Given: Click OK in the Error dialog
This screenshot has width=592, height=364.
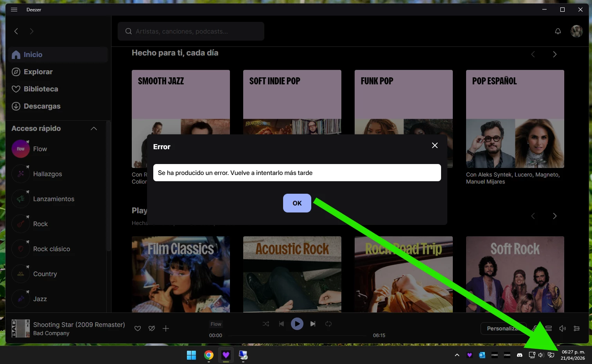Looking at the screenshot, I should coord(297,203).
